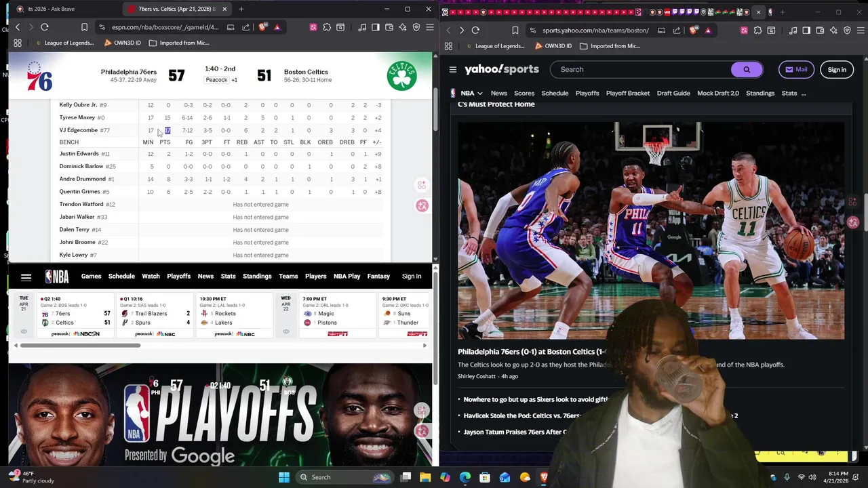Viewport: 868px width, 488px height.
Task: Open 'Jayson Tatum Praises 76ers' article link
Action: coord(515,432)
